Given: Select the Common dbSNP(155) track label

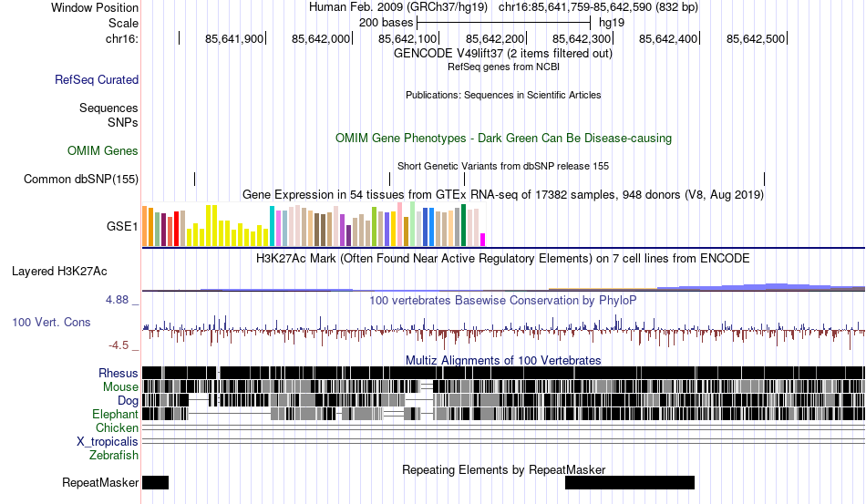Looking at the screenshot, I should click(80, 179).
